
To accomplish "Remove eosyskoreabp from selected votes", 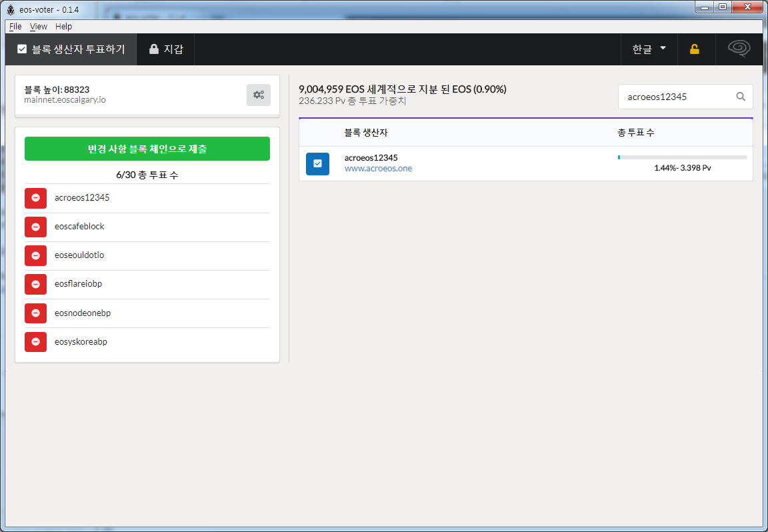I will 36,342.
